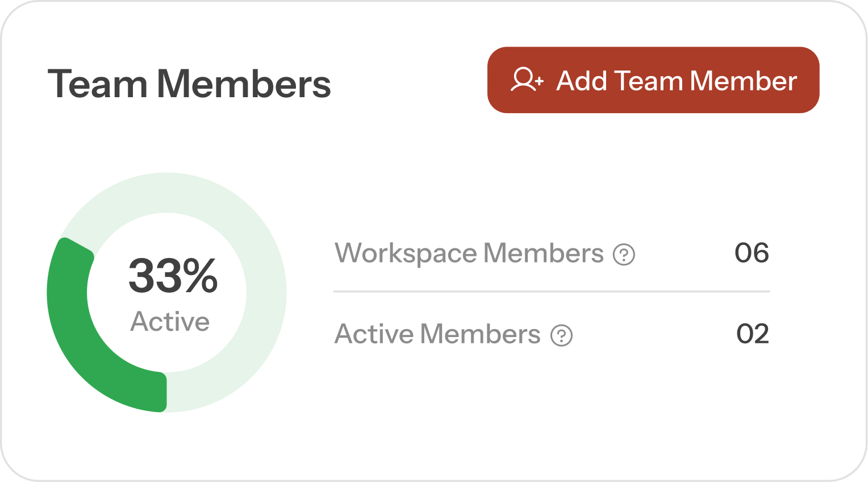This screenshot has height=482, width=868.
Task: Click the divider line between member rows
Action: click(551, 292)
